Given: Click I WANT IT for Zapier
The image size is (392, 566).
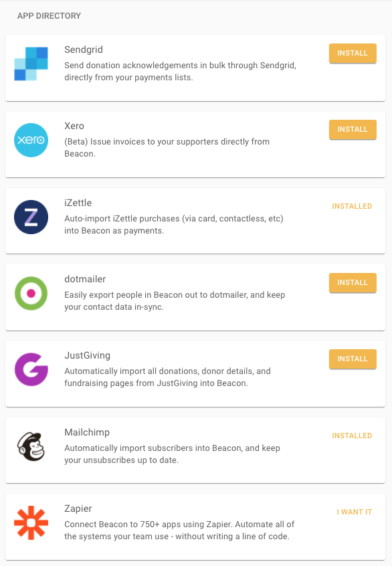Looking at the screenshot, I should [354, 512].
